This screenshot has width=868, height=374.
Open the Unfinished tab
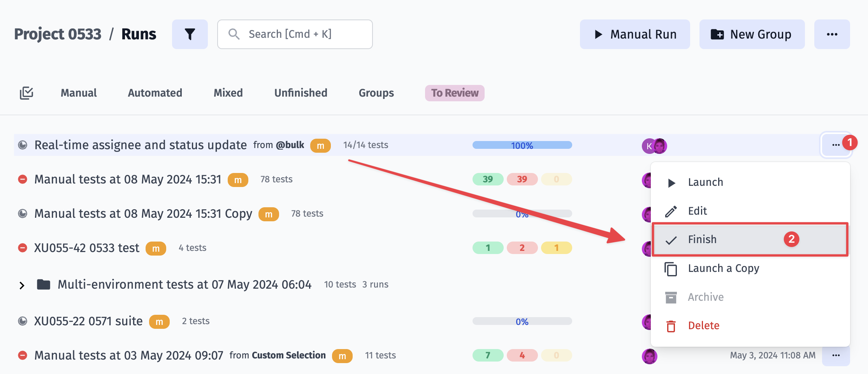coord(301,93)
